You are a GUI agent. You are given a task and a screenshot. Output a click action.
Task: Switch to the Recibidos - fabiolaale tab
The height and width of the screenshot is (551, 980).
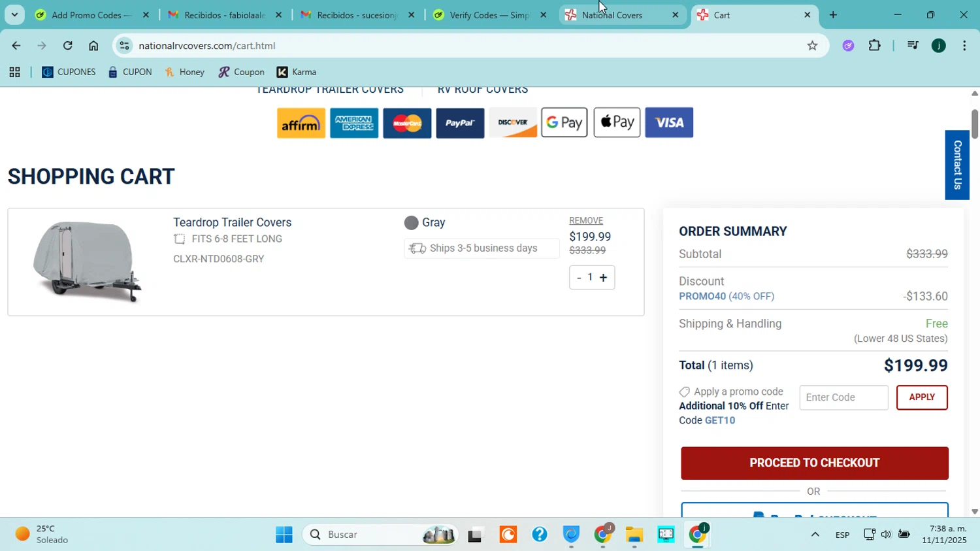(x=225, y=15)
